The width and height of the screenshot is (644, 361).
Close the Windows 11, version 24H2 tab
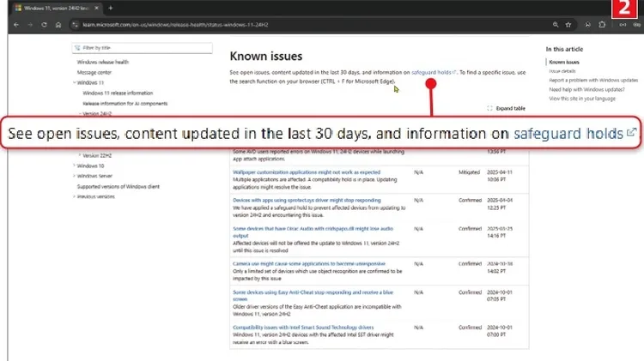pos(96,8)
